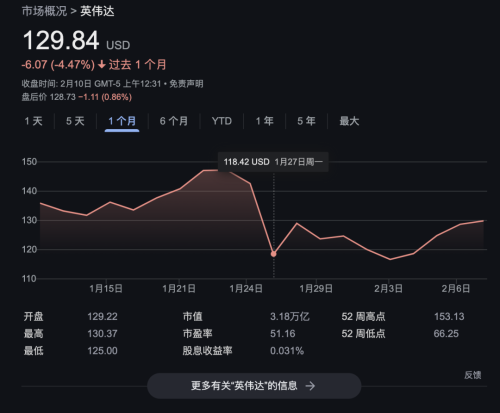Image resolution: width=500 pixels, height=413 pixels.
Task: Click the 1月29日 axis label
Action: click(316, 288)
